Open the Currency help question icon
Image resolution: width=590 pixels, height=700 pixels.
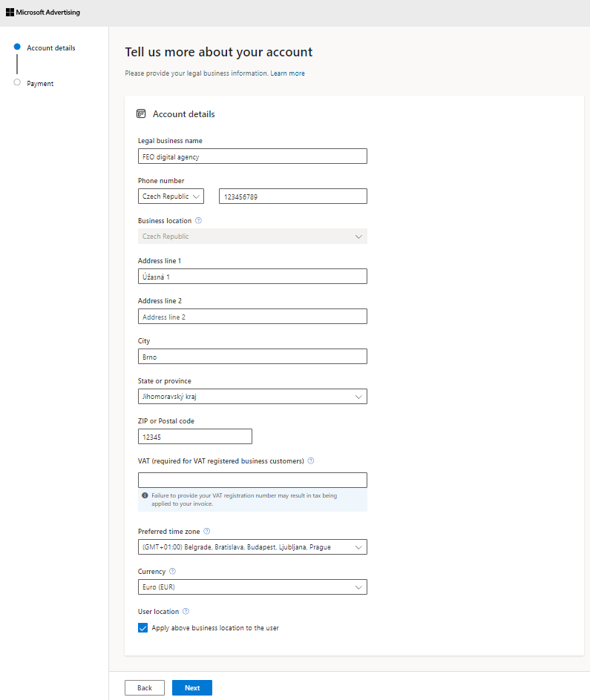tap(172, 572)
